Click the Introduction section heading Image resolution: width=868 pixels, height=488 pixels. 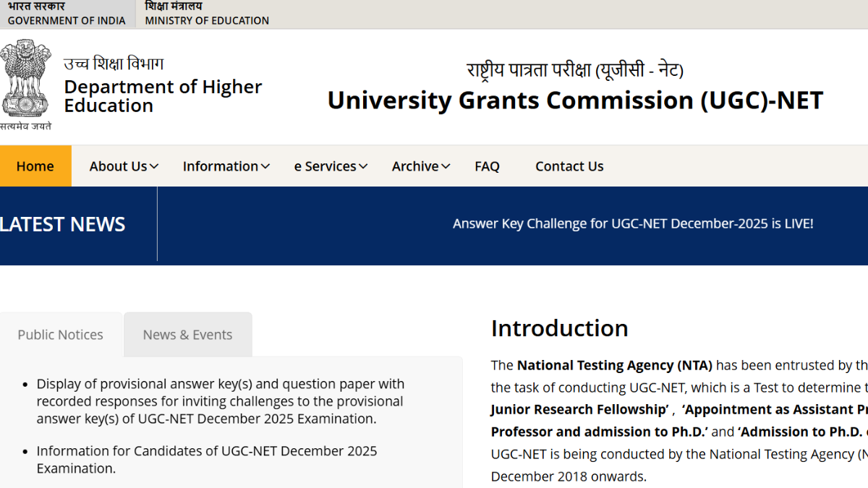(x=559, y=328)
